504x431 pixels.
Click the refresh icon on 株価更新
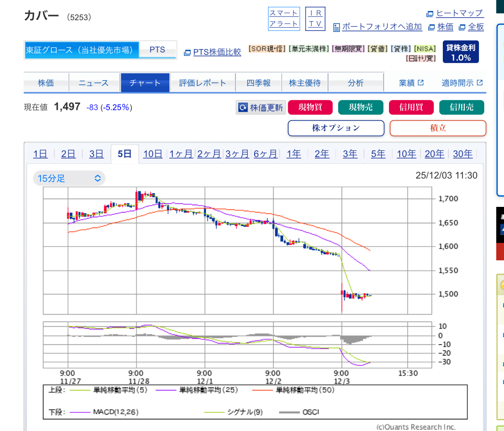(x=243, y=107)
